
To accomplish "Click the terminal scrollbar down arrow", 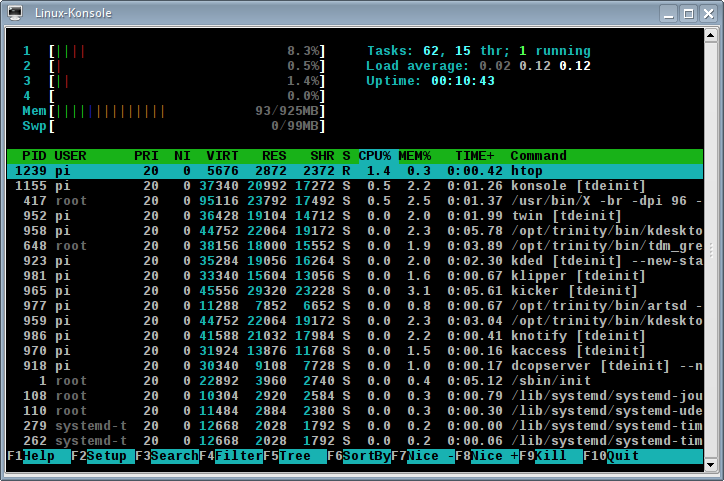I will (711, 465).
